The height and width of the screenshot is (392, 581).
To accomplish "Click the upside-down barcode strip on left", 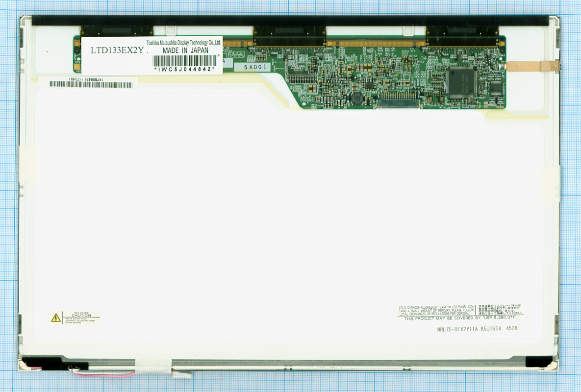I will pos(91,84).
